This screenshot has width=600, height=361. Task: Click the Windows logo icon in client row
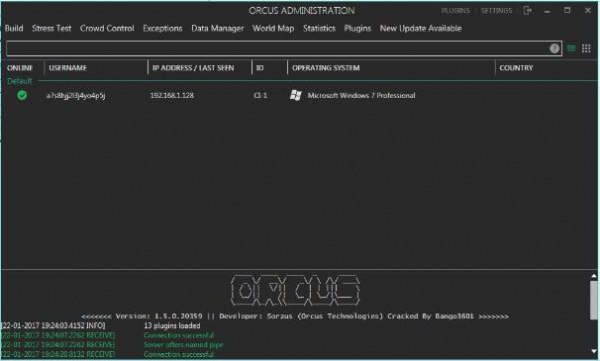pos(295,95)
